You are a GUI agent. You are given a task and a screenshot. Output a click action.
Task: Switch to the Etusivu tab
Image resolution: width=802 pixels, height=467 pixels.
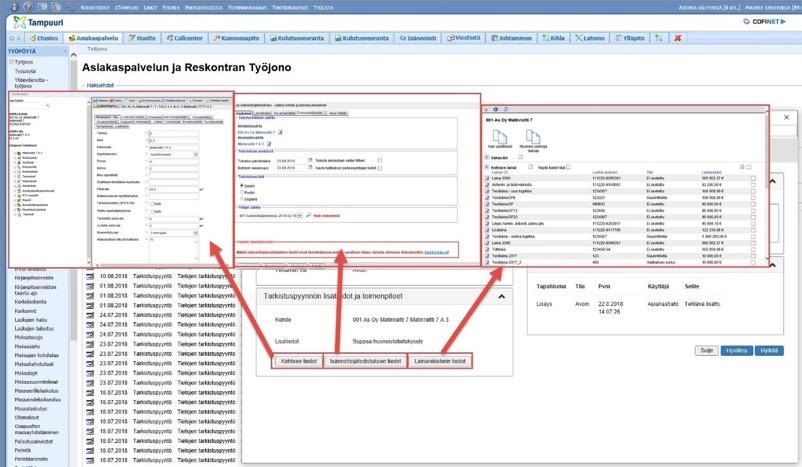tap(43, 38)
